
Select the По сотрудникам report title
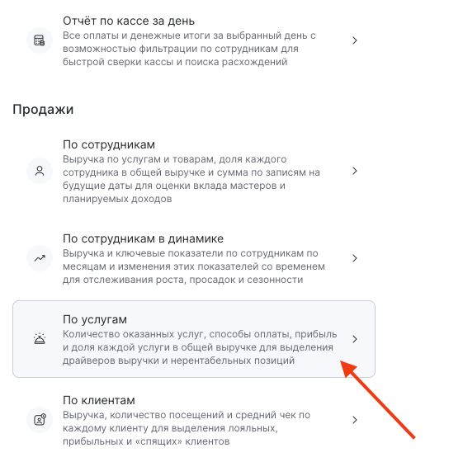[x=109, y=144]
